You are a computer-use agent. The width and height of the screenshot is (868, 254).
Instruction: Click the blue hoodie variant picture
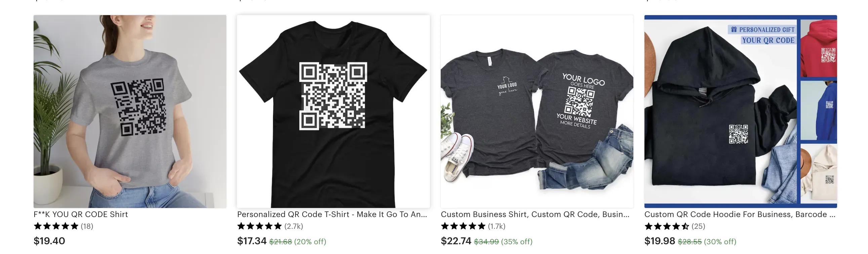click(x=819, y=111)
